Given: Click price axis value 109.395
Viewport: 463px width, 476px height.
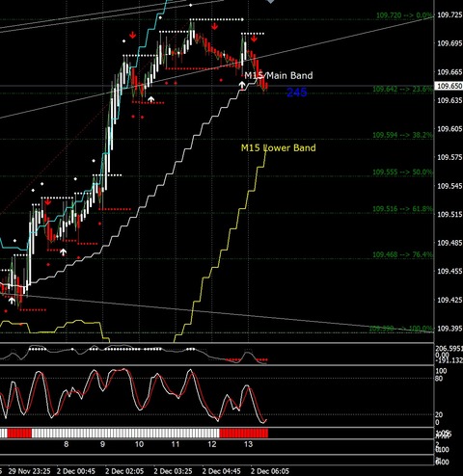Looking at the screenshot, I should 449,329.
